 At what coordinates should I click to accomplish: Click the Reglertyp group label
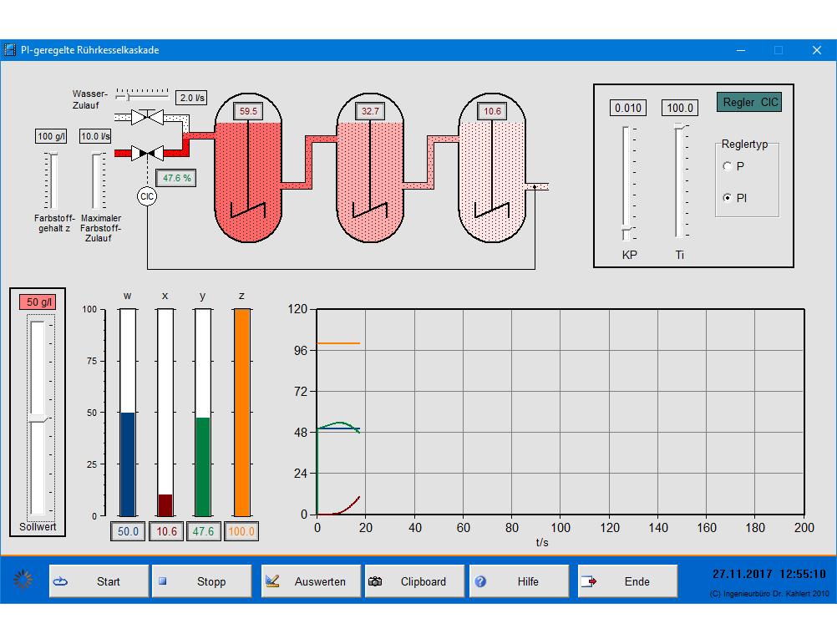point(744,144)
